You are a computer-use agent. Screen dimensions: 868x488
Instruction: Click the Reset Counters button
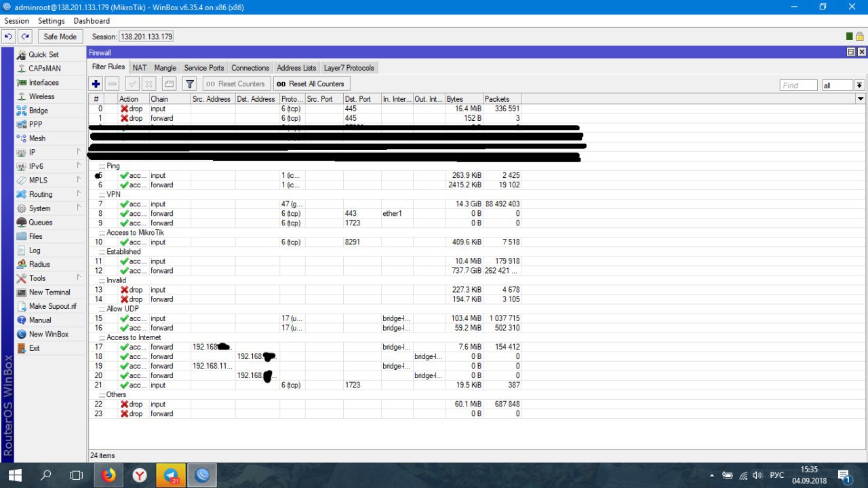[235, 84]
